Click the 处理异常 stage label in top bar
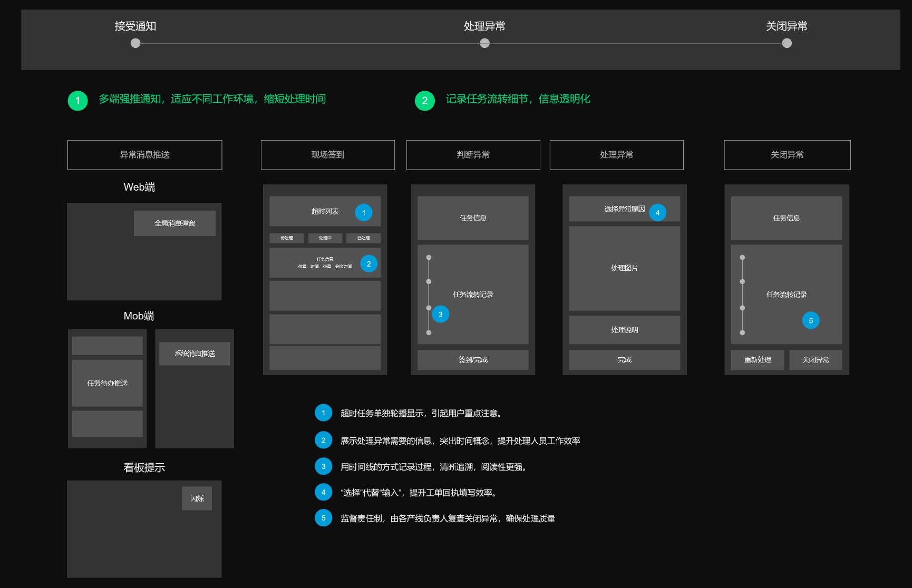 click(484, 26)
